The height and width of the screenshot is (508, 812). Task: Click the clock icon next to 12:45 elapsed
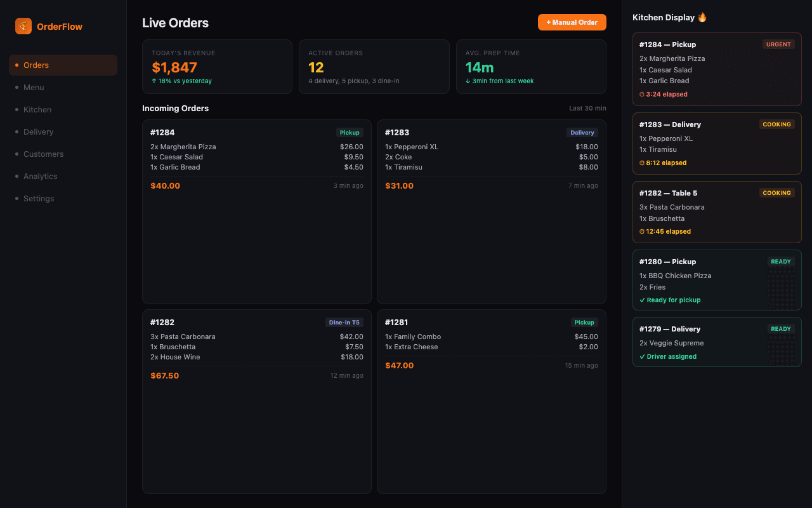point(642,232)
